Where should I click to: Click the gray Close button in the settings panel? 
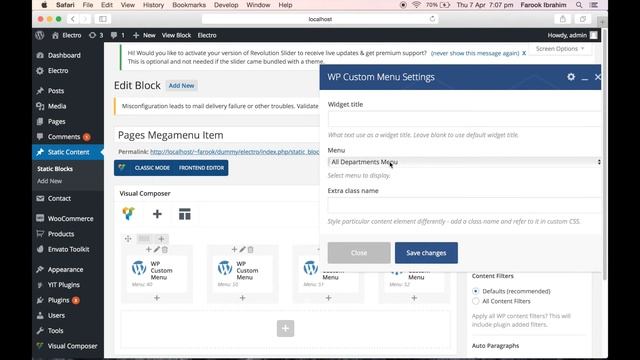pos(359,253)
